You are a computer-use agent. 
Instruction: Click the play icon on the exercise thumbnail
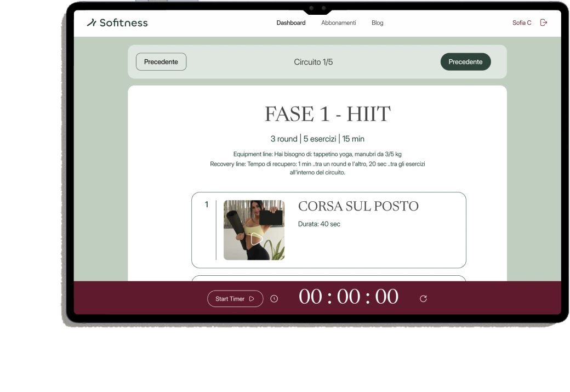coord(256,239)
